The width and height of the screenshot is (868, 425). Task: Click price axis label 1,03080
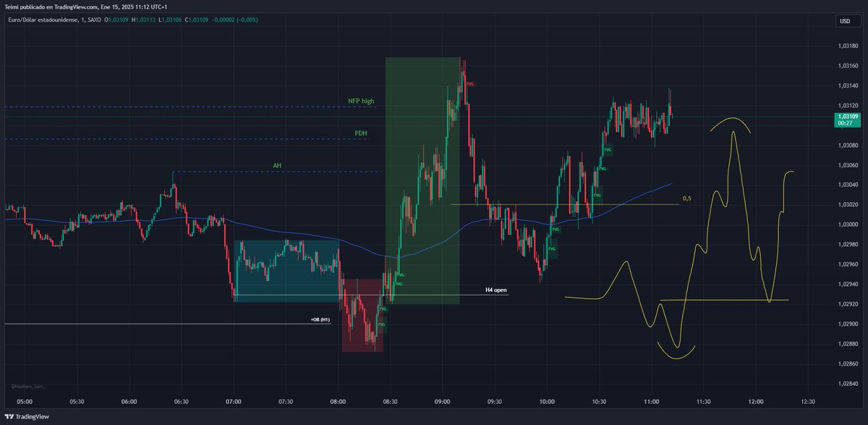click(846, 146)
